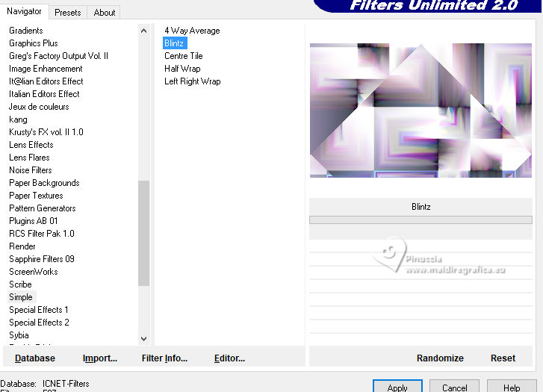Image resolution: width=543 pixels, height=392 pixels.
Task: Select Italian Editors Effect category
Action: (x=44, y=94)
